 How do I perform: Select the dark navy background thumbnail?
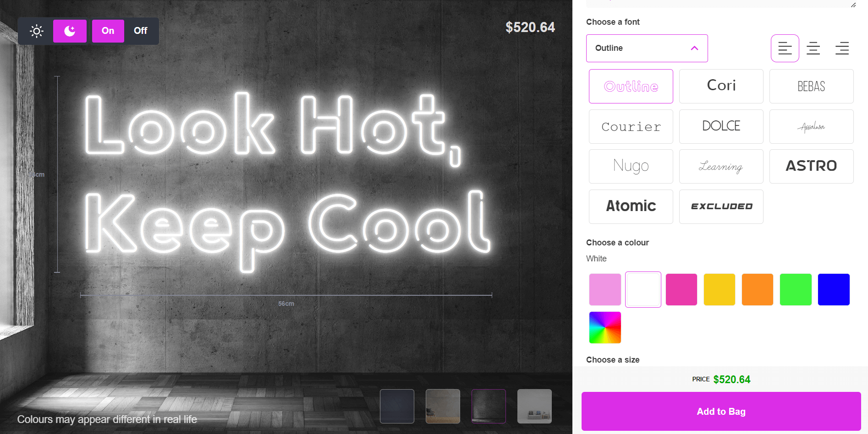pos(397,406)
